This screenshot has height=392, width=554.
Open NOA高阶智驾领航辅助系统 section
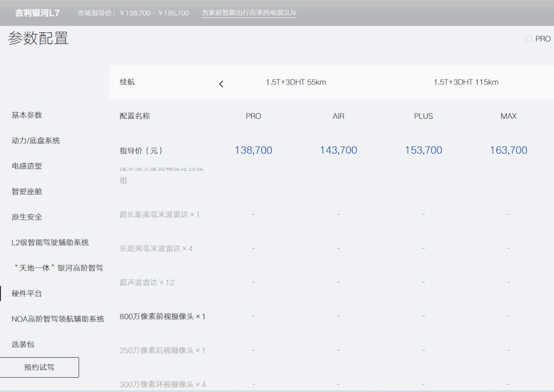58,319
